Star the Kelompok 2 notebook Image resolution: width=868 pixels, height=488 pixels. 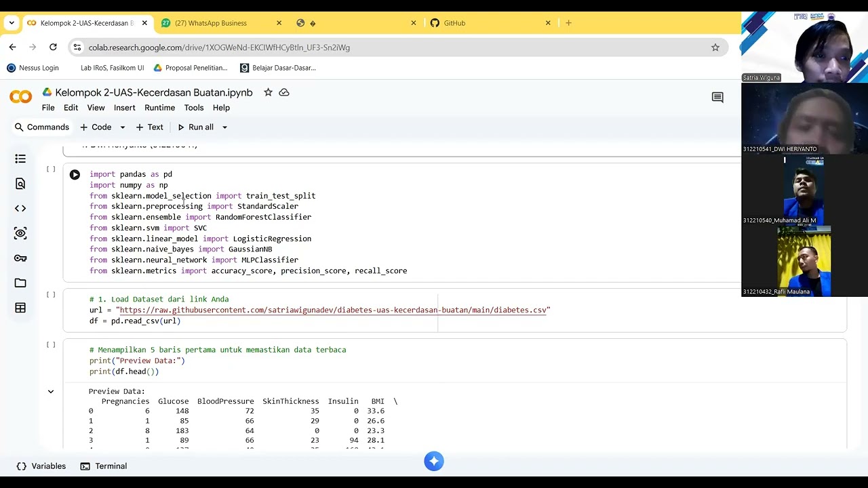pos(268,92)
